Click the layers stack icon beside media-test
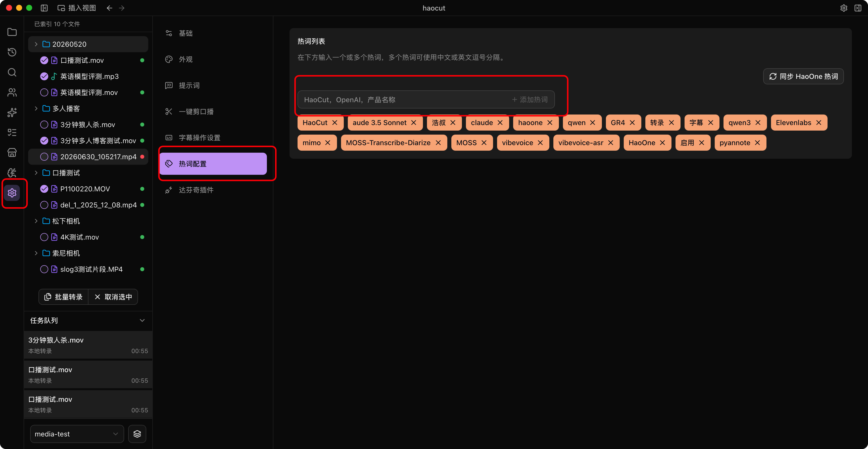This screenshot has height=449, width=868. pyautogui.click(x=137, y=434)
